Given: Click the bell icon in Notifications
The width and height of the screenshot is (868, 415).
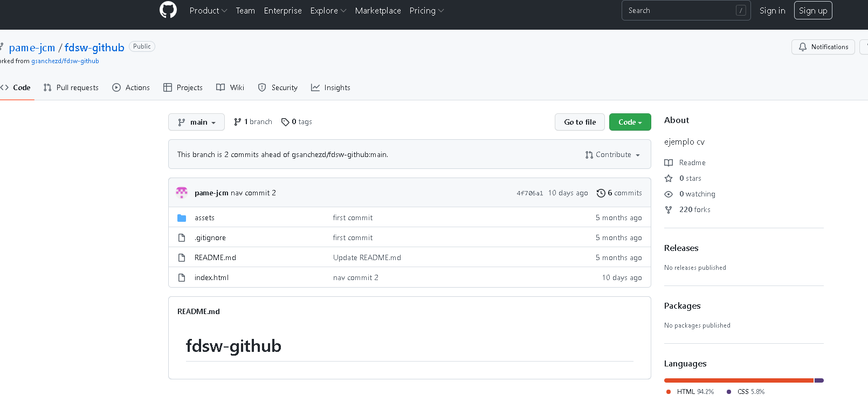Looking at the screenshot, I should coord(803,47).
